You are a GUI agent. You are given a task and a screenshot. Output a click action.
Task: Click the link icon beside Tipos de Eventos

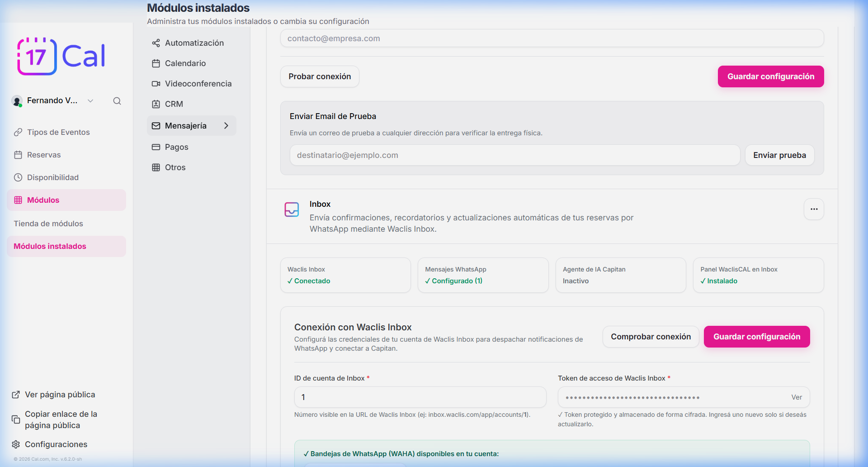[x=18, y=132]
